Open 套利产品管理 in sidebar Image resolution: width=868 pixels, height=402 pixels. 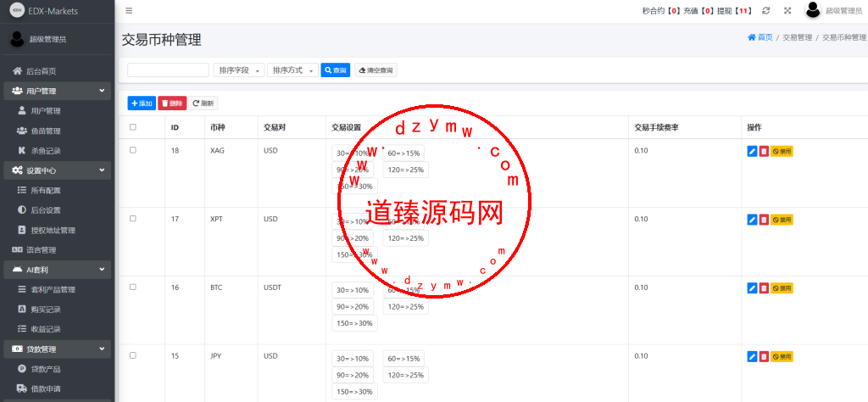[57, 289]
